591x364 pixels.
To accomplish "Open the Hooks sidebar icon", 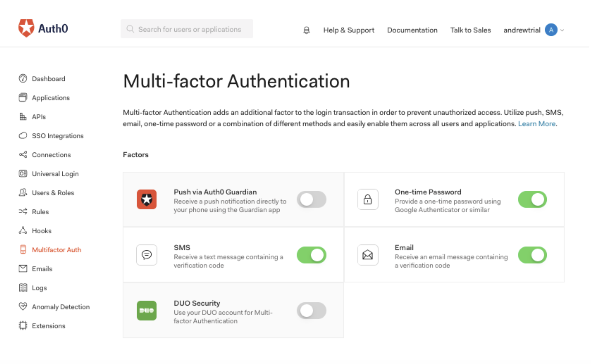I will point(23,231).
